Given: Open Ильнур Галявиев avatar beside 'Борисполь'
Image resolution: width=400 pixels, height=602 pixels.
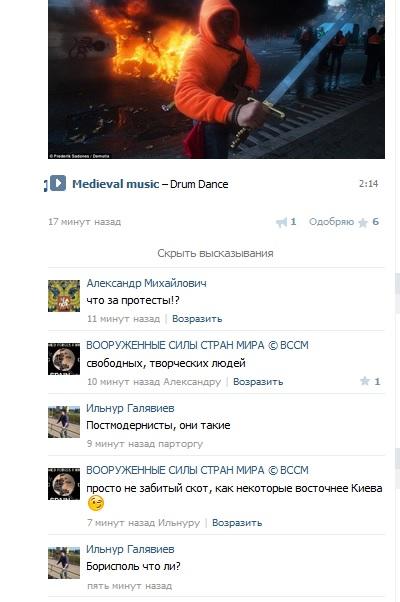Looking at the screenshot, I should pos(64,563).
